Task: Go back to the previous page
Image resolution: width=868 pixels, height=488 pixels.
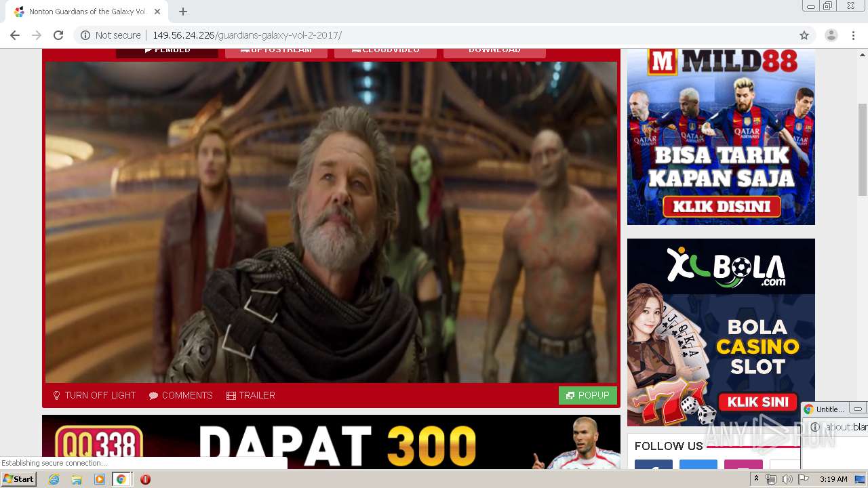Action: coord(15,35)
